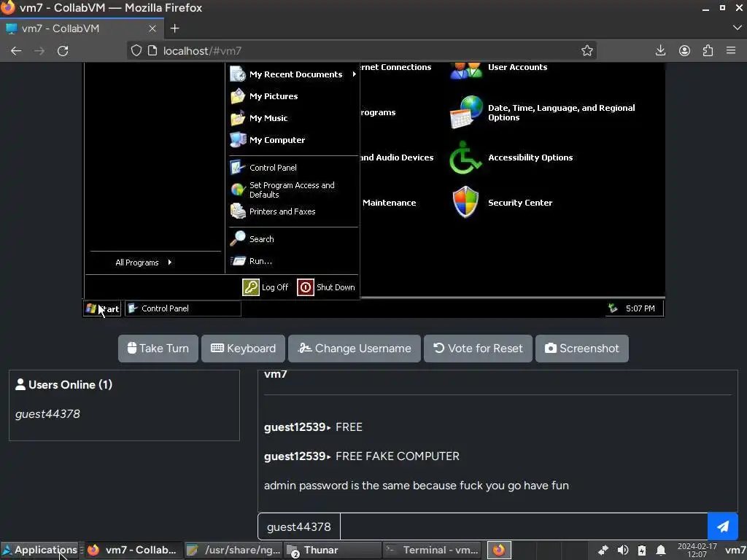Image resolution: width=747 pixels, height=560 pixels.
Task: Click the Log Off key icon
Action: coord(251,287)
